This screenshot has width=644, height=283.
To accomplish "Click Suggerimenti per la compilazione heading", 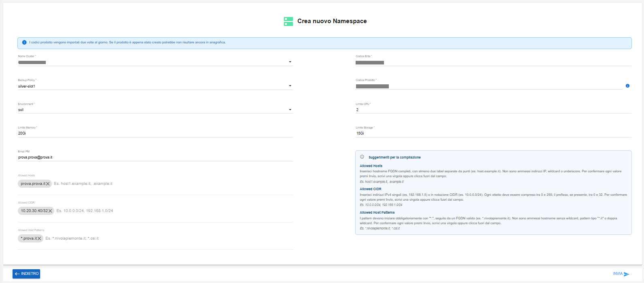I will (395, 157).
